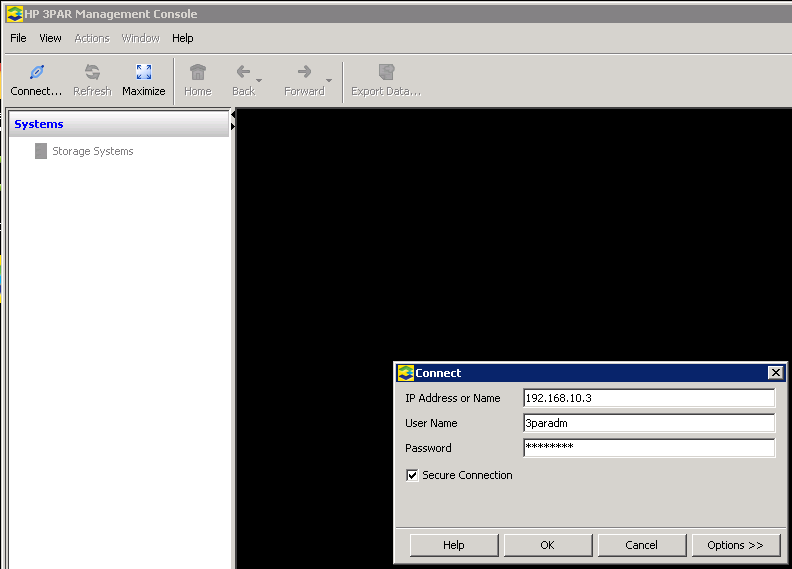Open the Back history dropdown arrow
The image size is (792, 569).
click(259, 80)
